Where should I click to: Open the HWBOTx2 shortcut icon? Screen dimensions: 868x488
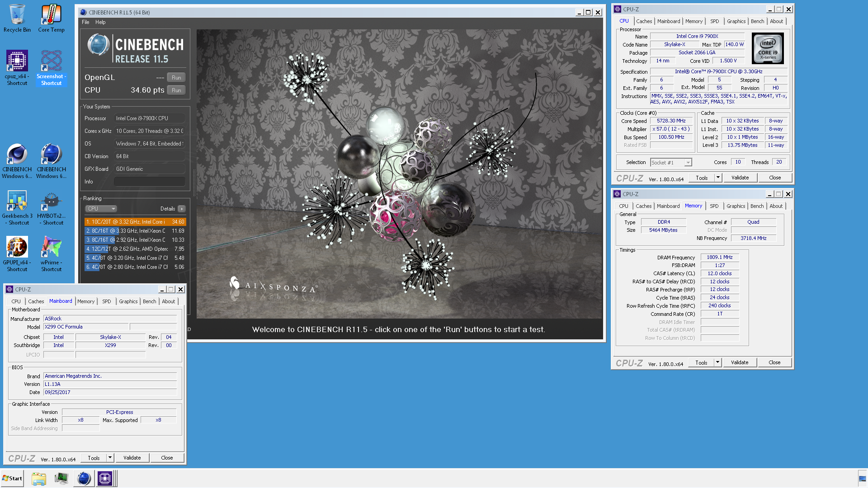click(x=51, y=207)
